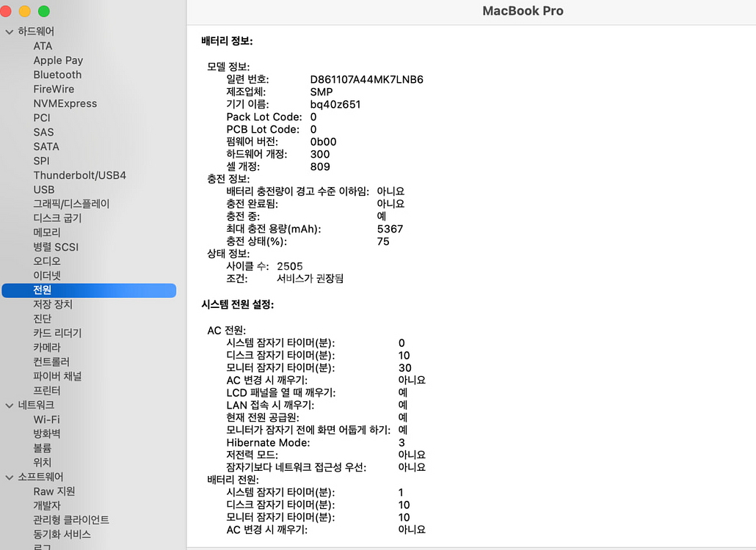The height and width of the screenshot is (550, 756).
Task: Open NVMExpress hardware entry
Action: coord(65,103)
